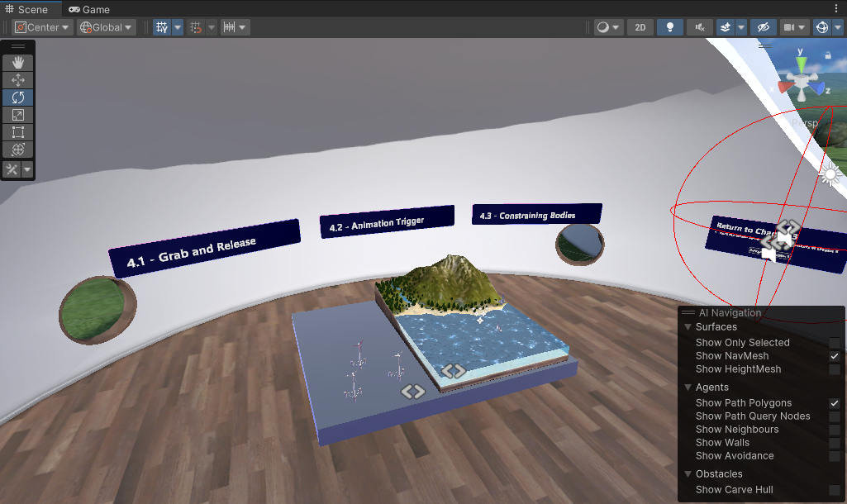Viewport: 847px width, 504px height.
Task: Select the Scale tool
Action: 18,115
